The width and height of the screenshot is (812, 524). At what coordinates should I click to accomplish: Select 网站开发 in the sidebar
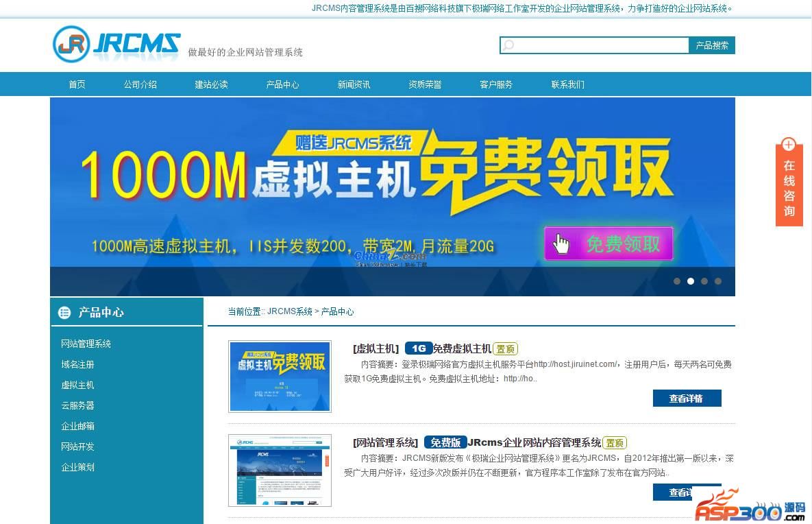77,446
